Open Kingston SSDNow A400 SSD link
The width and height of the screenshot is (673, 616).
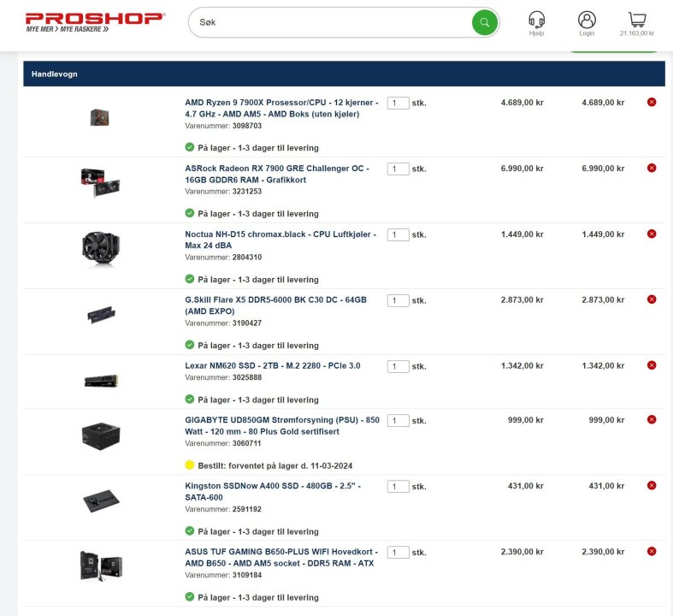pos(273,491)
